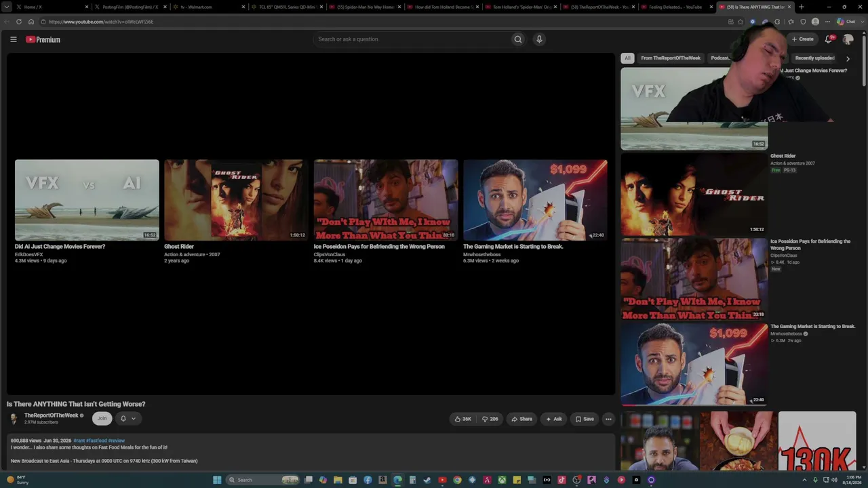Open Gaming Market sidebar video thumbnail

(694, 365)
